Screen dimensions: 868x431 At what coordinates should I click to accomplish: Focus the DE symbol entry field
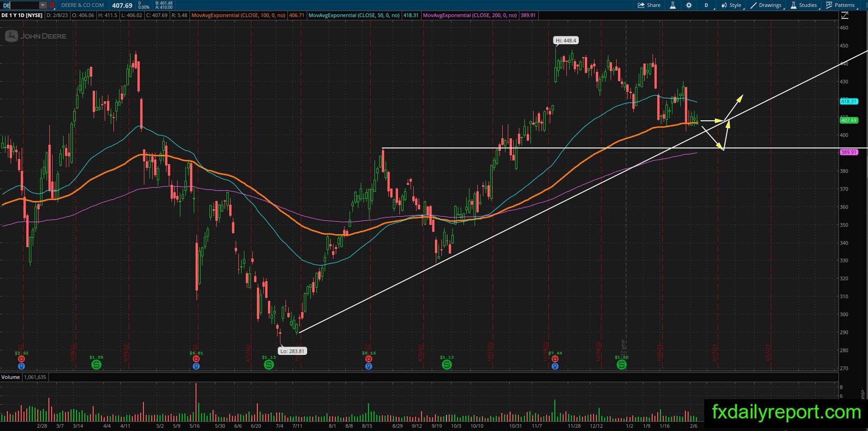click(20, 5)
